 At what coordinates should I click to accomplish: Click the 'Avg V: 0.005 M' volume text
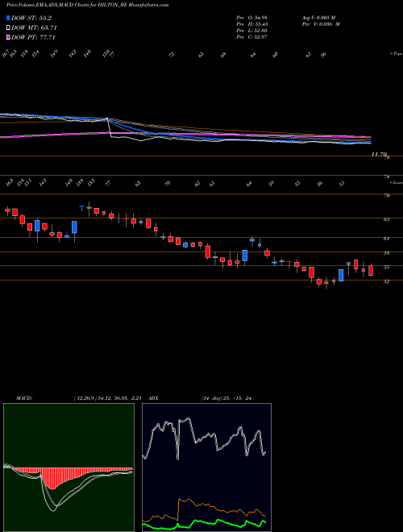(x=318, y=18)
